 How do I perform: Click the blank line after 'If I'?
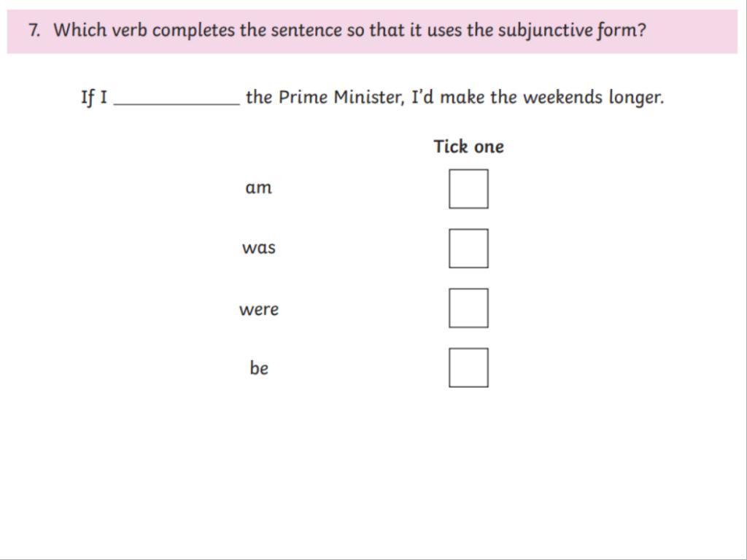(177, 101)
